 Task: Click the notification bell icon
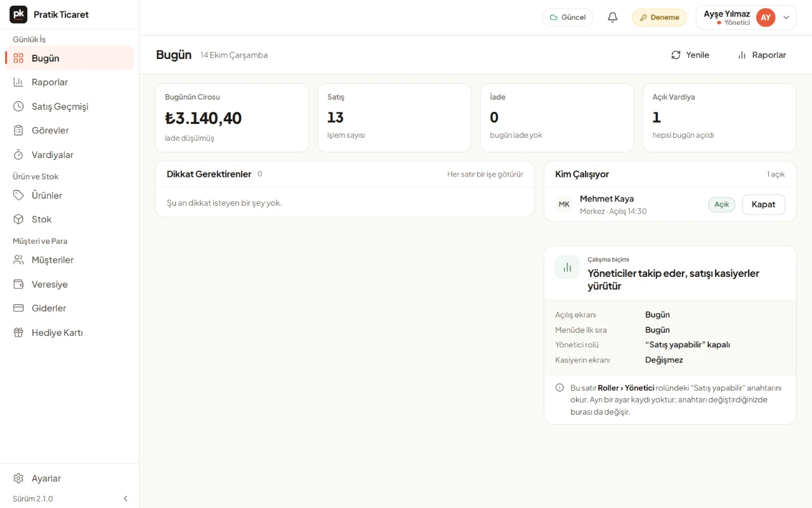612,17
